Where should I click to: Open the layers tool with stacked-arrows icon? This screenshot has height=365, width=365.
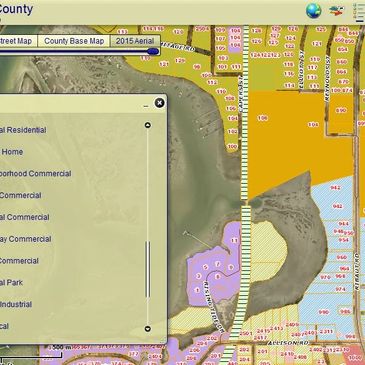(337, 11)
